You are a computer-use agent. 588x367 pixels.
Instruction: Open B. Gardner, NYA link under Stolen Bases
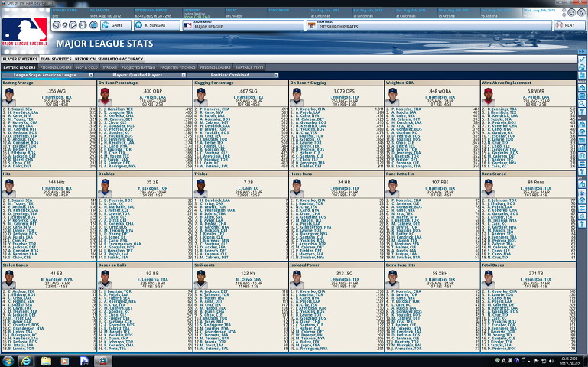click(57, 279)
